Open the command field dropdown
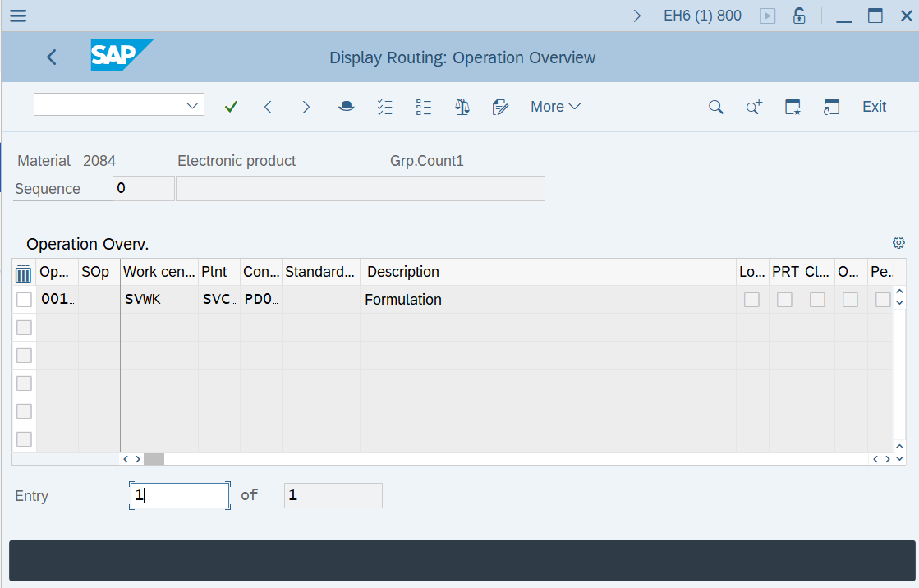Image resolution: width=919 pixels, height=588 pixels. coord(191,104)
